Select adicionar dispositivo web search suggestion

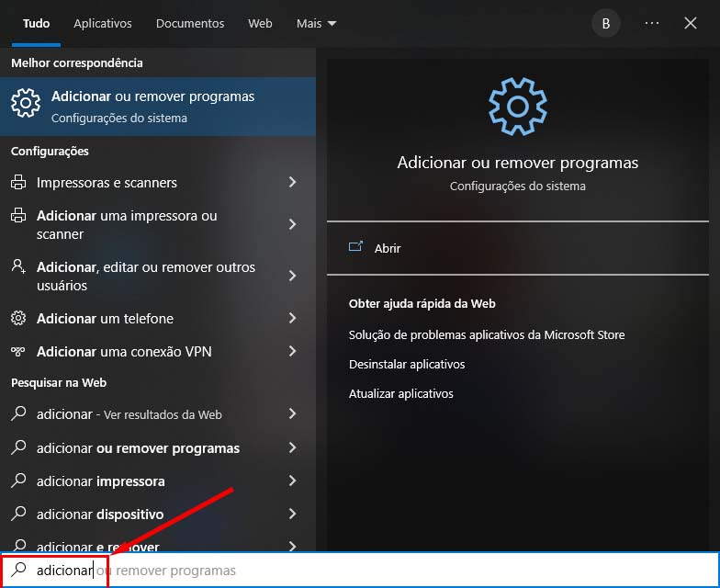100,514
